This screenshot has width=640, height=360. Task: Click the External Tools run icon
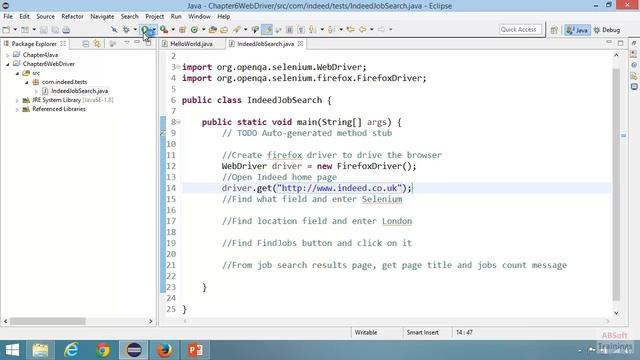pyautogui.click(x=164, y=30)
